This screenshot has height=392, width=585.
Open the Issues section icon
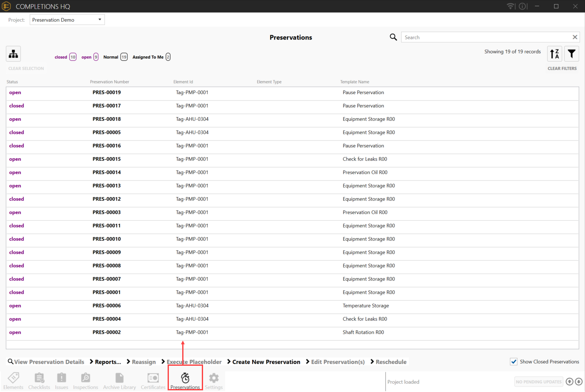[61, 381]
